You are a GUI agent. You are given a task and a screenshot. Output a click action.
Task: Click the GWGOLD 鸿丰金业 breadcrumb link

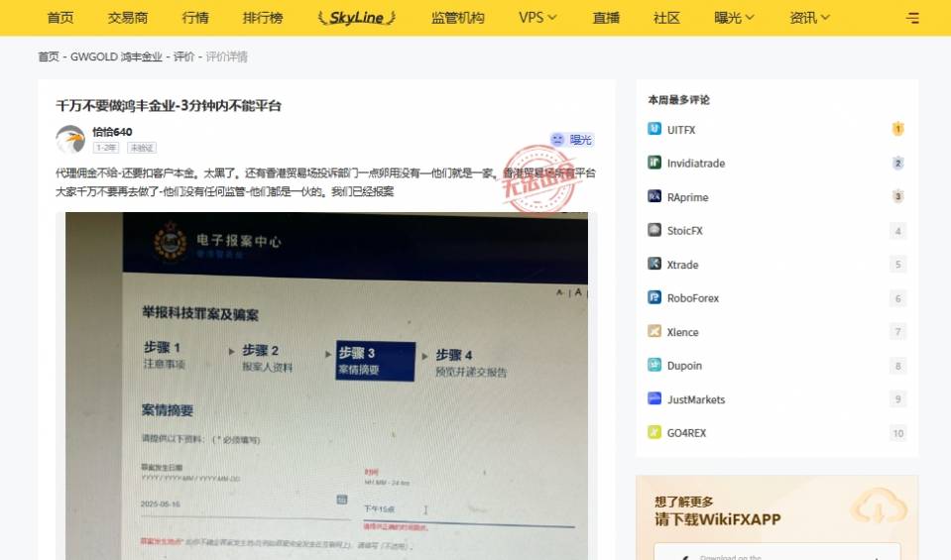[116, 56]
